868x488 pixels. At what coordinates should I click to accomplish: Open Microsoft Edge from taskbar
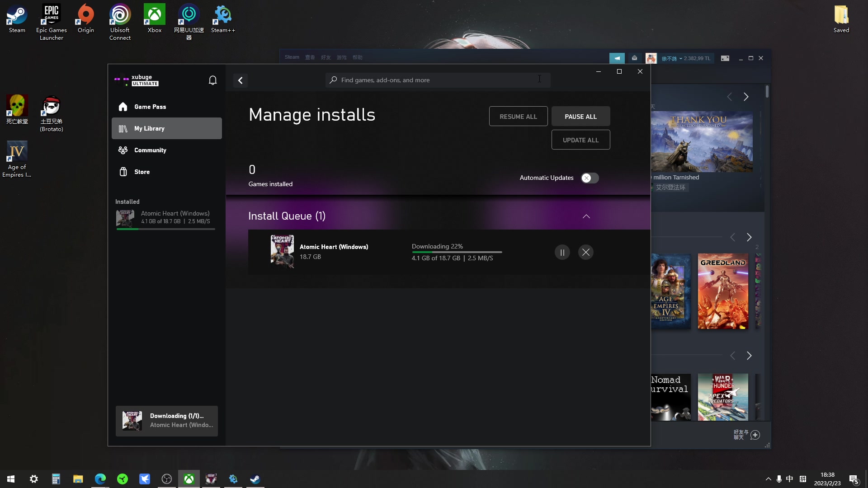point(100,479)
